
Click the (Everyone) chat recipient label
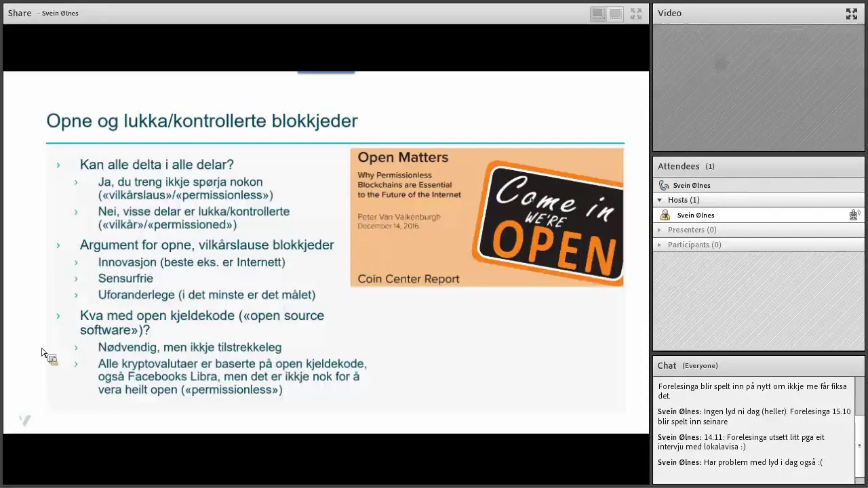click(700, 366)
